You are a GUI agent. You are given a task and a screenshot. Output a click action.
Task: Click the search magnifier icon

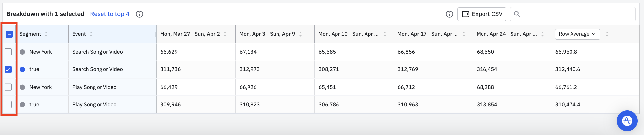[x=517, y=14]
